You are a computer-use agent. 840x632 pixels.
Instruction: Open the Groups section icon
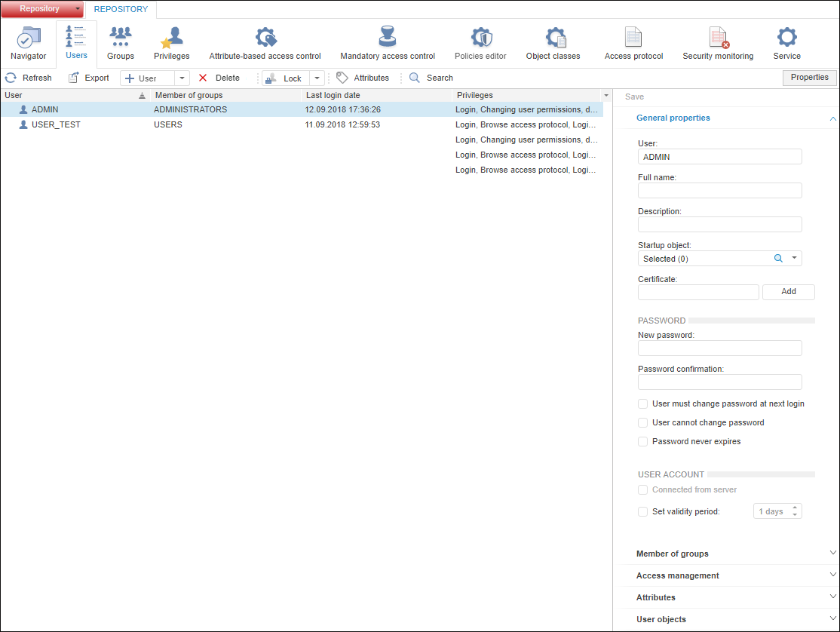click(x=121, y=38)
